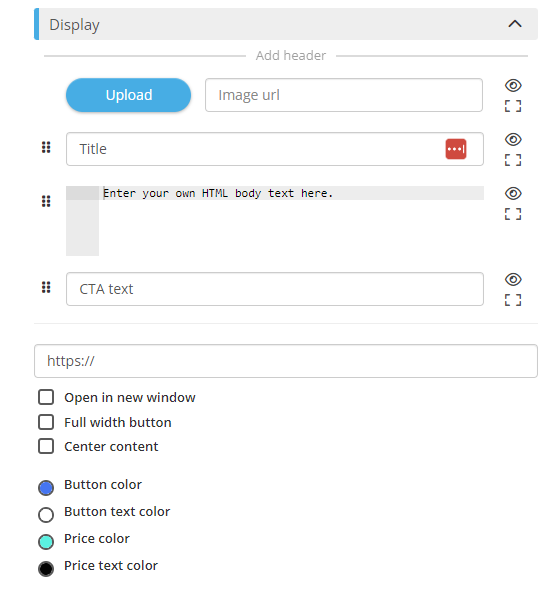This screenshot has height=597, width=555.
Task: Check the Full width button option
Action: pos(46,422)
